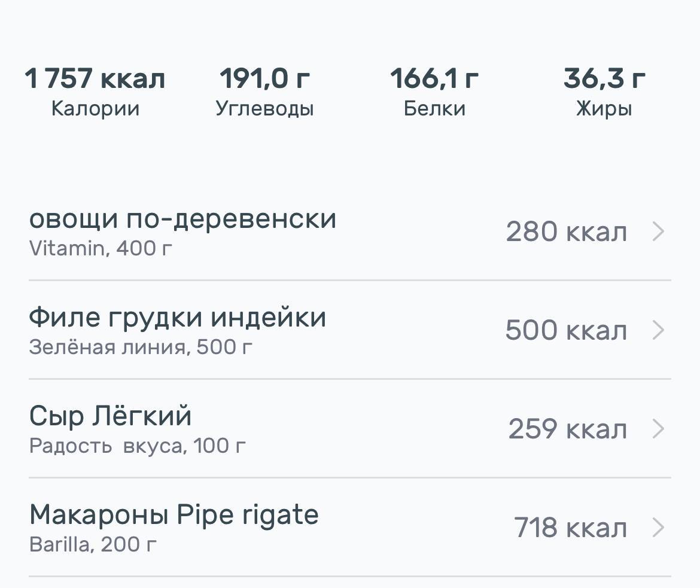Click Зелёная линия, 500 г brand text
Screen dimensions: 700x588
(141, 347)
